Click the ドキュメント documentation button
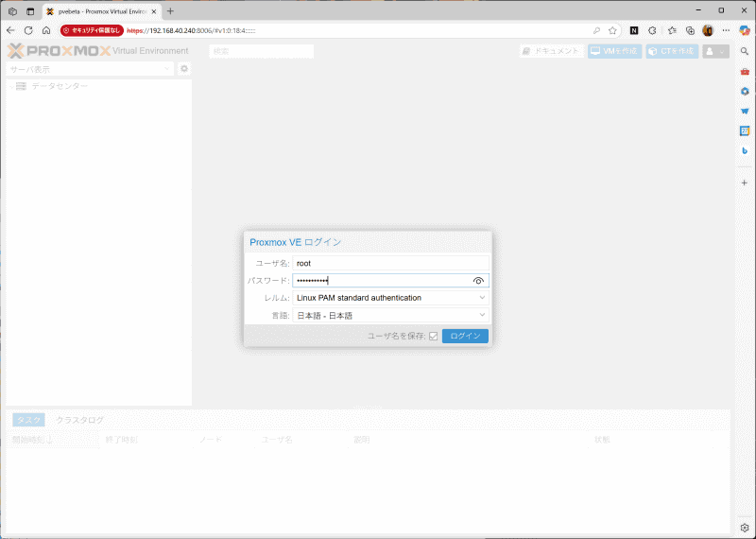The height and width of the screenshot is (539, 756). click(x=552, y=51)
